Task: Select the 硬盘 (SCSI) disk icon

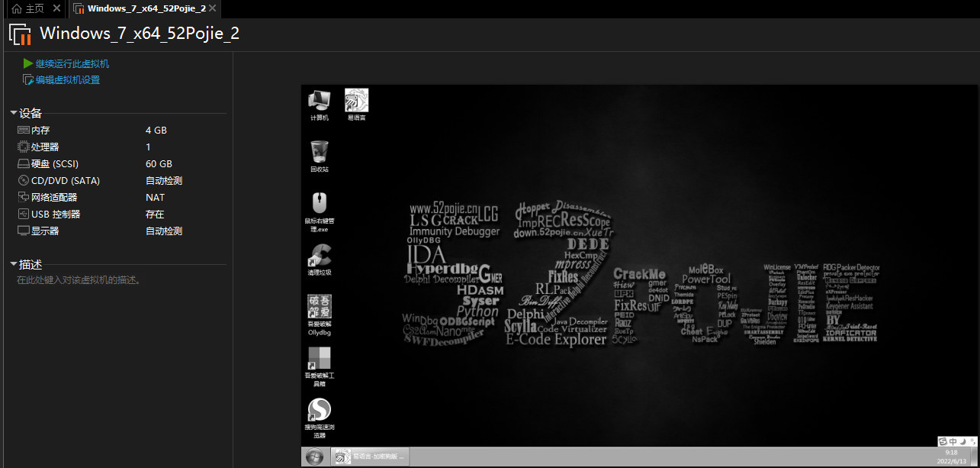Action: tap(24, 164)
